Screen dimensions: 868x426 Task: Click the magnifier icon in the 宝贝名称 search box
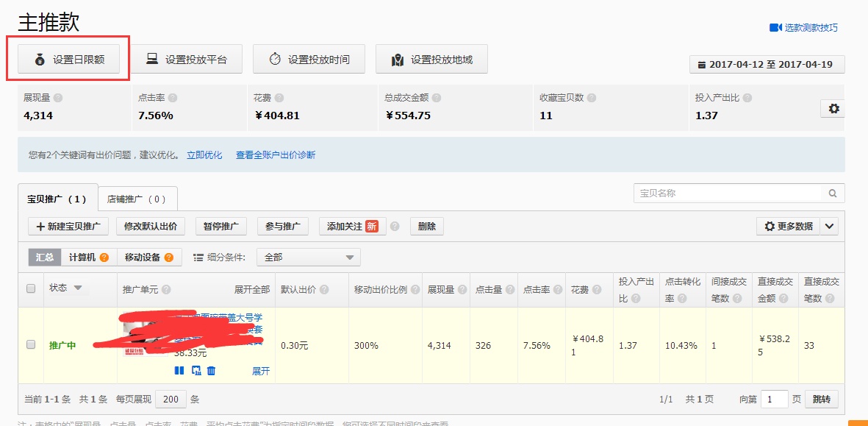[x=832, y=192]
